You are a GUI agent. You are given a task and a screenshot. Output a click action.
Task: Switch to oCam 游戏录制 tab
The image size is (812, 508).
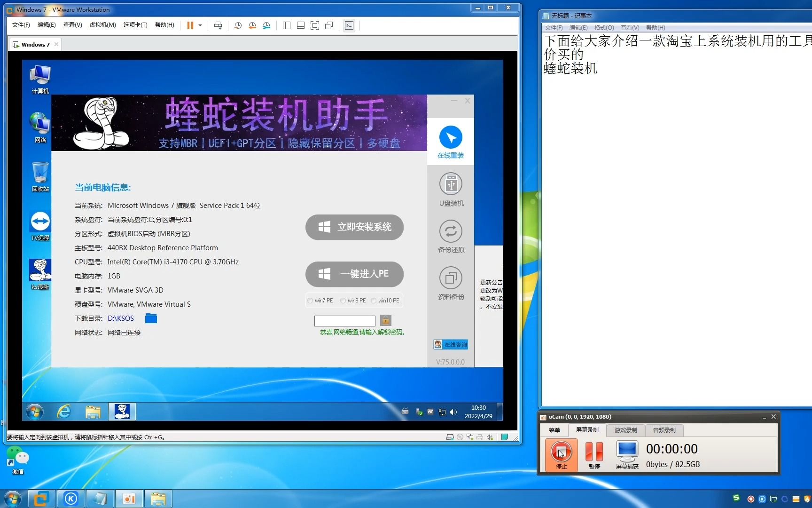point(625,430)
